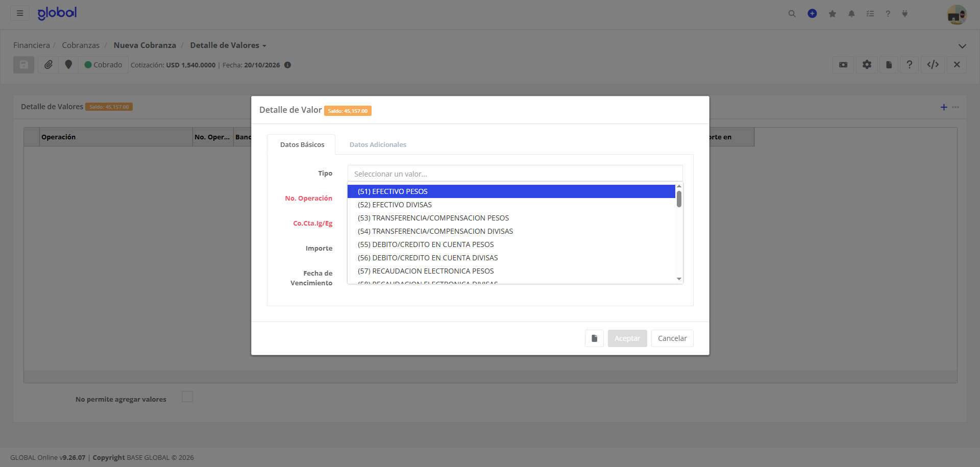Click the header question mark help icon
This screenshot has height=467, width=980.
click(x=888, y=14)
